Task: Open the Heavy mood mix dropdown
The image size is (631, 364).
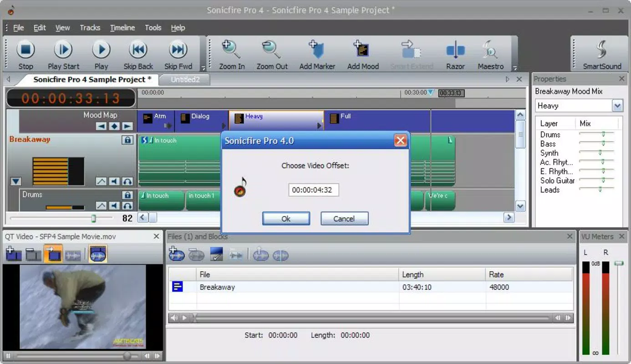Action: click(617, 106)
